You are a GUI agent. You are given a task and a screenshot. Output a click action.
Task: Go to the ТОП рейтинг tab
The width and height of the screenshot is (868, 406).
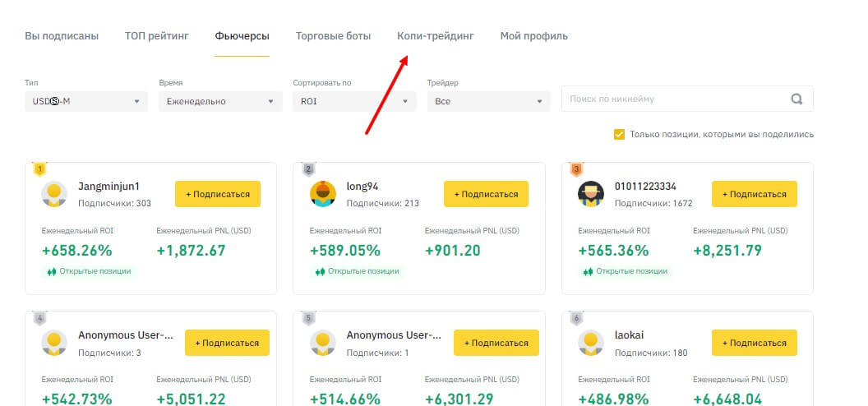156,36
